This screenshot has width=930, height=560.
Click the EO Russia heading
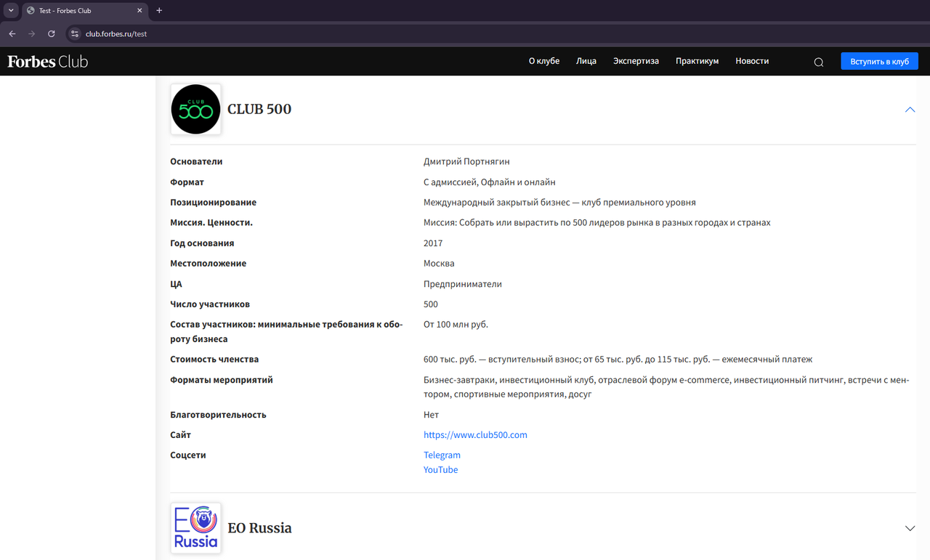(x=259, y=528)
